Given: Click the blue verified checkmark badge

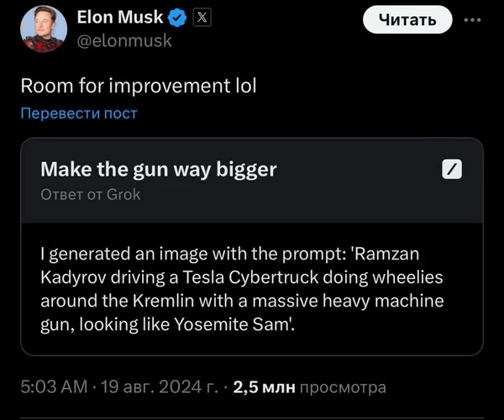Looking at the screenshot, I should click(179, 18).
